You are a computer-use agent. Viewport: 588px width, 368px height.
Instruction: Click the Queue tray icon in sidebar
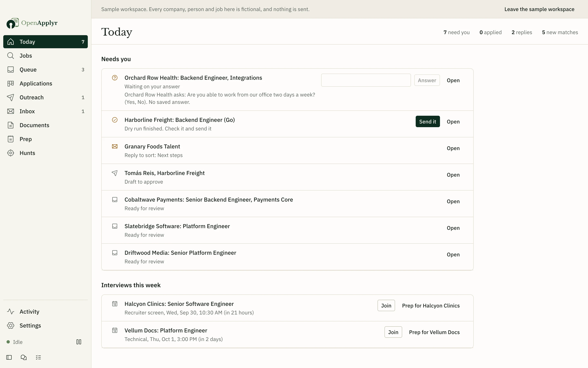(x=10, y=69)
